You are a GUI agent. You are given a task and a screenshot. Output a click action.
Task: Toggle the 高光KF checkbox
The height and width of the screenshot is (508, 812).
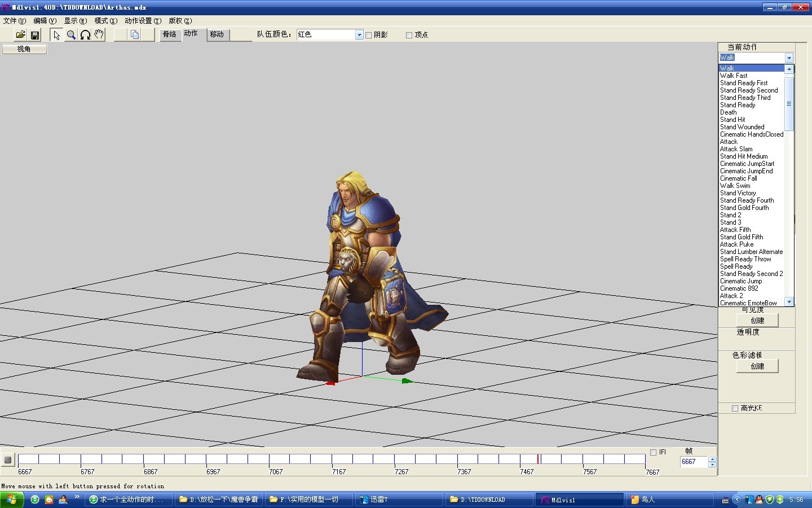[735, 408]
